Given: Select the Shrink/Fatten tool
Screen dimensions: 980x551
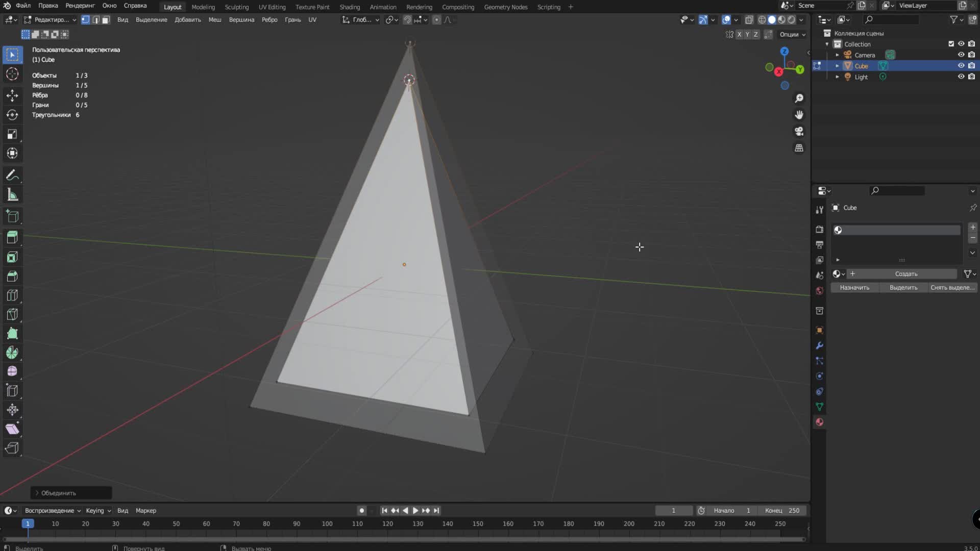Looking at the screenshot, I should pos(12,410).
